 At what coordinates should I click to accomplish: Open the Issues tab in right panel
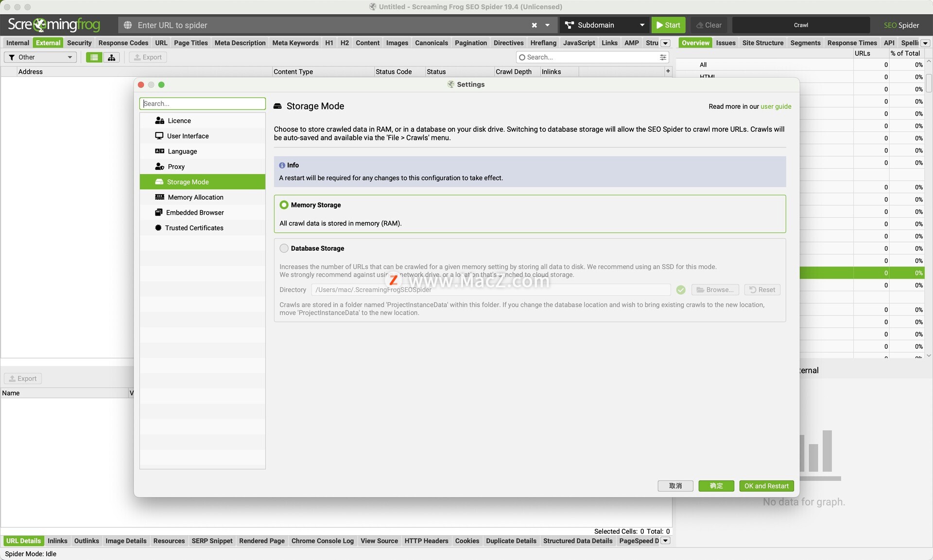pos(726,43)
